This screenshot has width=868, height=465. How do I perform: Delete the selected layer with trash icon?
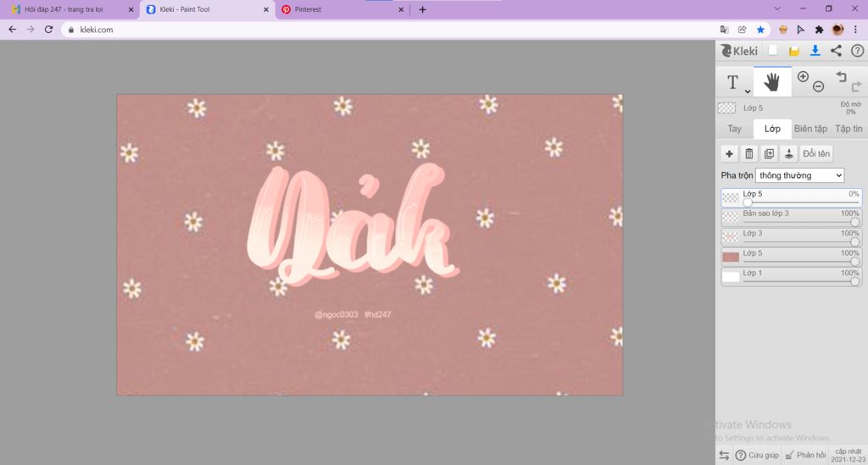(x=749, y=153)
